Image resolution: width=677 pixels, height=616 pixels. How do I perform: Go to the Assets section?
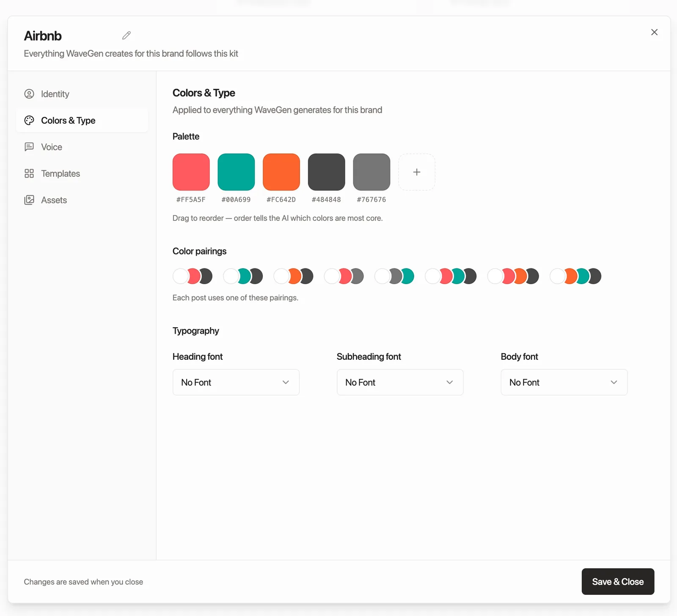[82, 200]
